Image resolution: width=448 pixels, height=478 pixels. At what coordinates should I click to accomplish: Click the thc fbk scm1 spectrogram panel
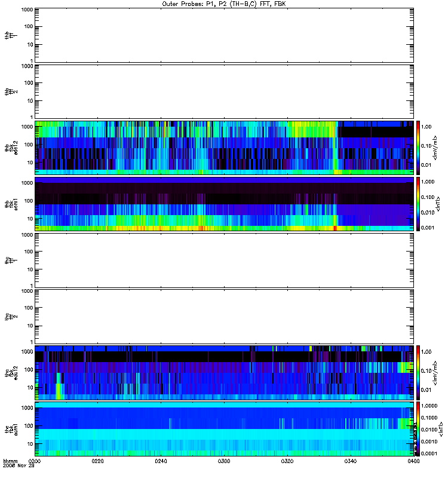click(225, 429)
